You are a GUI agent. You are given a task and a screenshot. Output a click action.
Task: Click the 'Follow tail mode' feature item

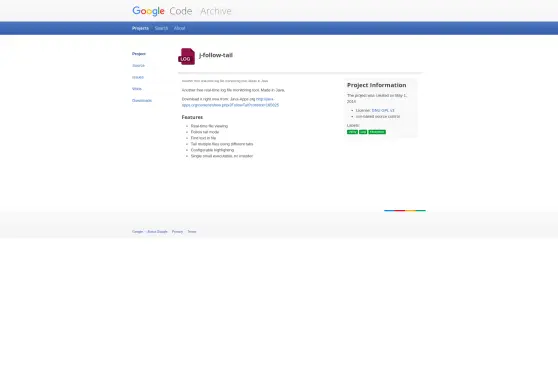[205, 132]
